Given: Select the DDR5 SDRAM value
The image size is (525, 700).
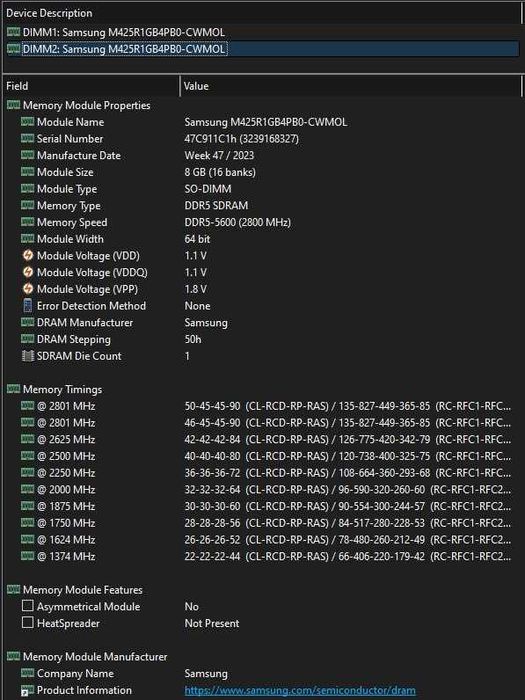Looking at the screenshot, I should pyautogui.click(x=217, y=205).
